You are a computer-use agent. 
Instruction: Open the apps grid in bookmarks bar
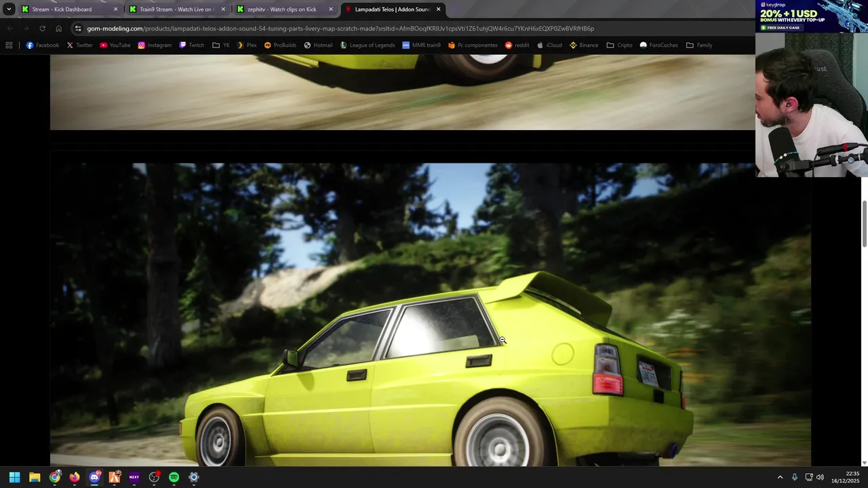click(x=9, y=45)
